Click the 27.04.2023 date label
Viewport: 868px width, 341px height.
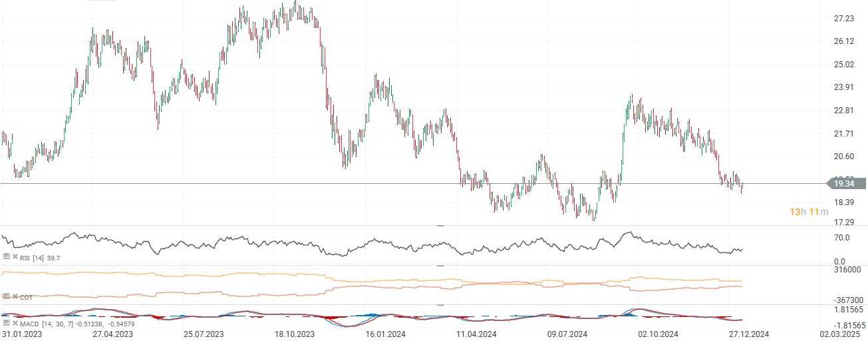tap(112, 334)
